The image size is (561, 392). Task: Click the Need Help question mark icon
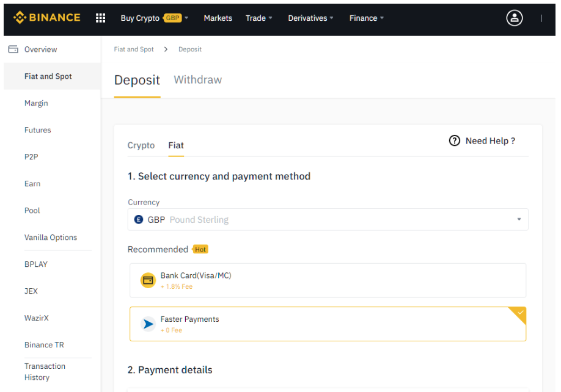455,141
